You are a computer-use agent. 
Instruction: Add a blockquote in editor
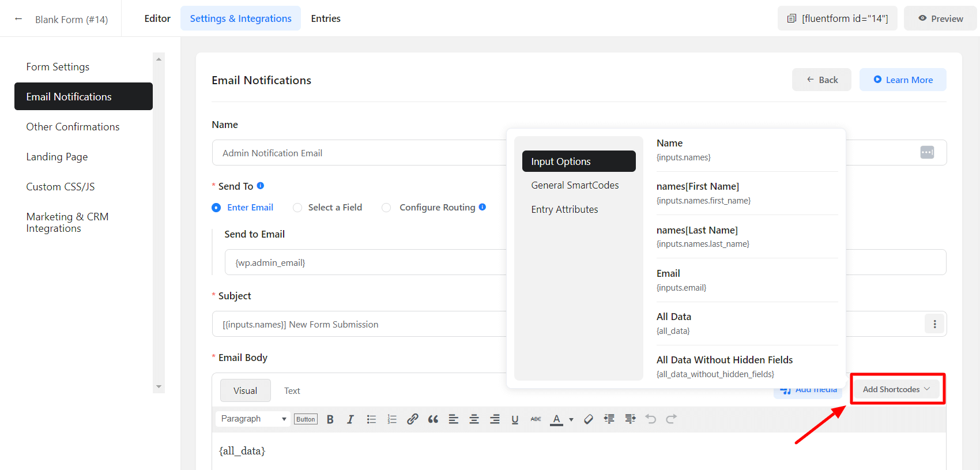pos(433,419)
